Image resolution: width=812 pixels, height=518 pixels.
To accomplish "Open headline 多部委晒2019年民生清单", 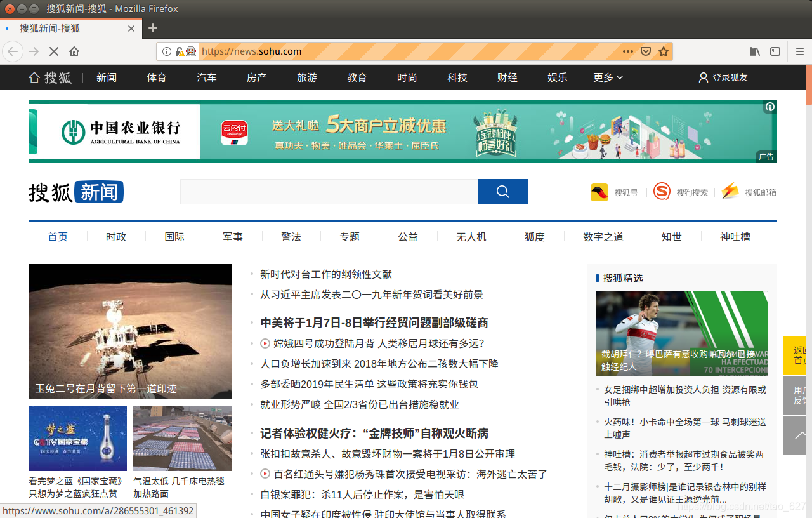I will coord(369,384).
